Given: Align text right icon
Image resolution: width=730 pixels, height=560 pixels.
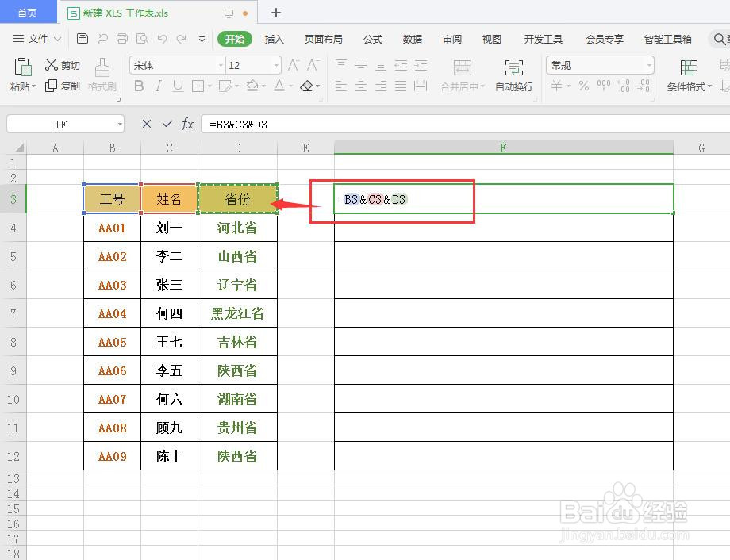Looking at the screenshot, I should click(381, 86).
